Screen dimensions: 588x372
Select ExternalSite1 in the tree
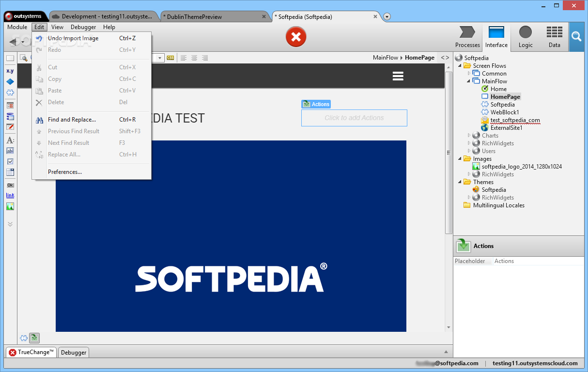click(502, 128)
